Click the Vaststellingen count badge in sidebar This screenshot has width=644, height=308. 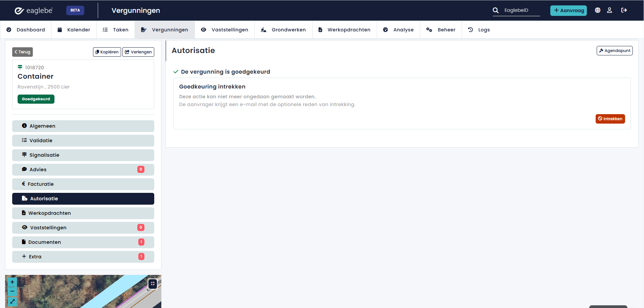(141, 228)
